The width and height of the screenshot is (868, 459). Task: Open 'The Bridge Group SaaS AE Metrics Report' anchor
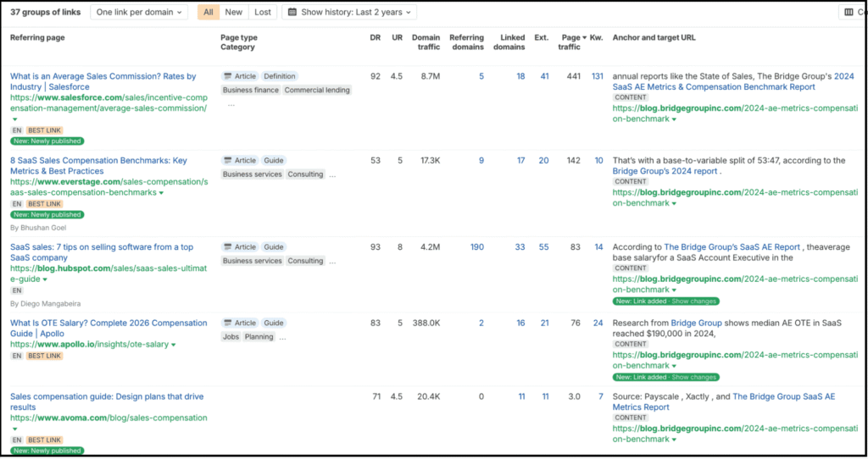(724, 402)
